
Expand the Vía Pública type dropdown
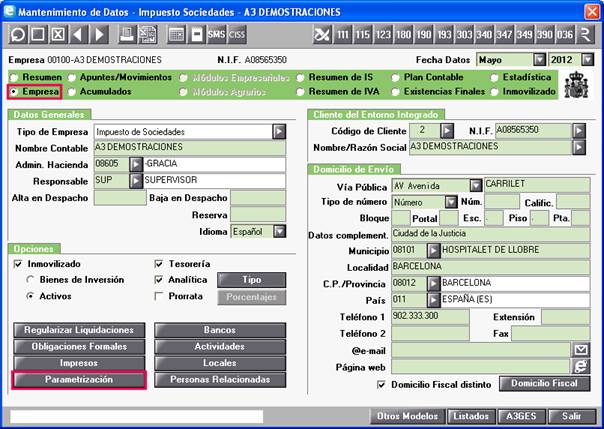(x=476, y=186)
